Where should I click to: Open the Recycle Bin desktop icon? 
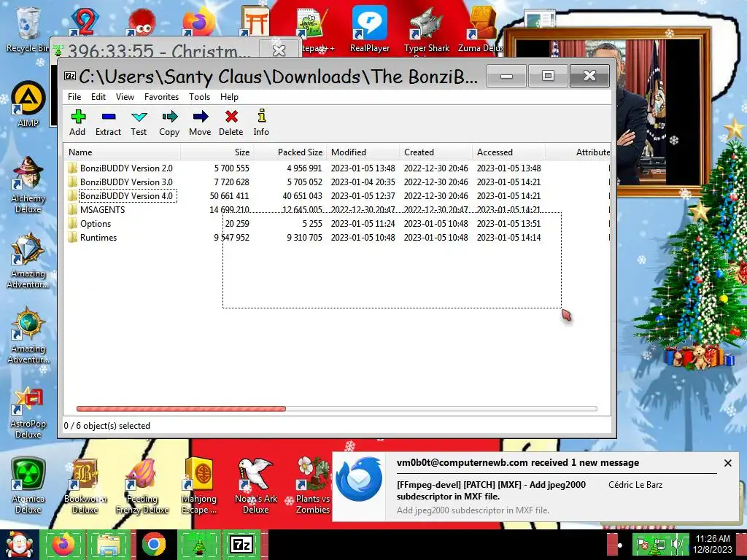[28, 28]
